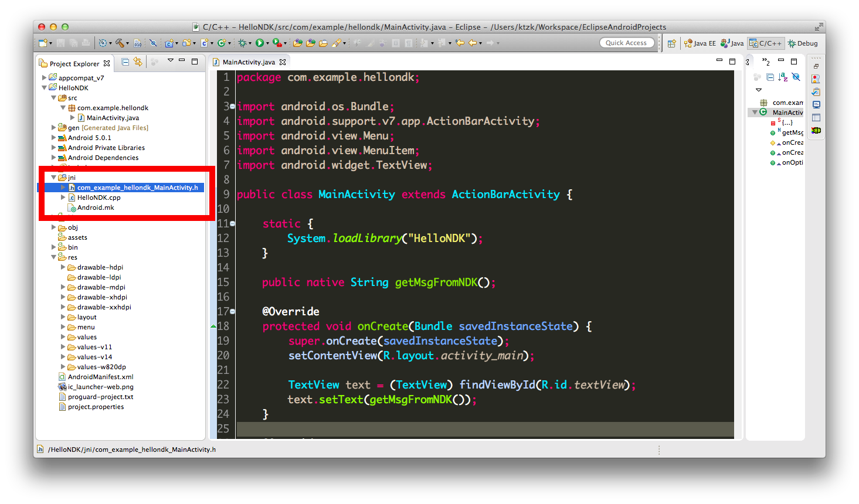The width and height of the screenshot is (859, 504).
Task: Click the Open Perspective icon
Action: click(x=672, y=43)
